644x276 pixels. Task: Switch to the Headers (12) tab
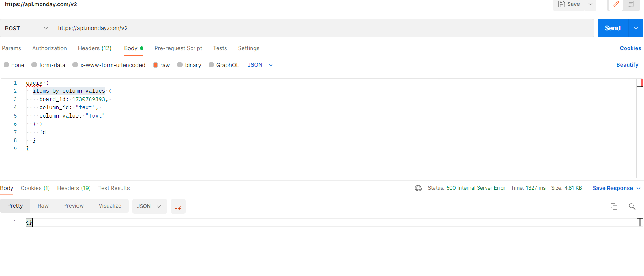click(94, 48)
